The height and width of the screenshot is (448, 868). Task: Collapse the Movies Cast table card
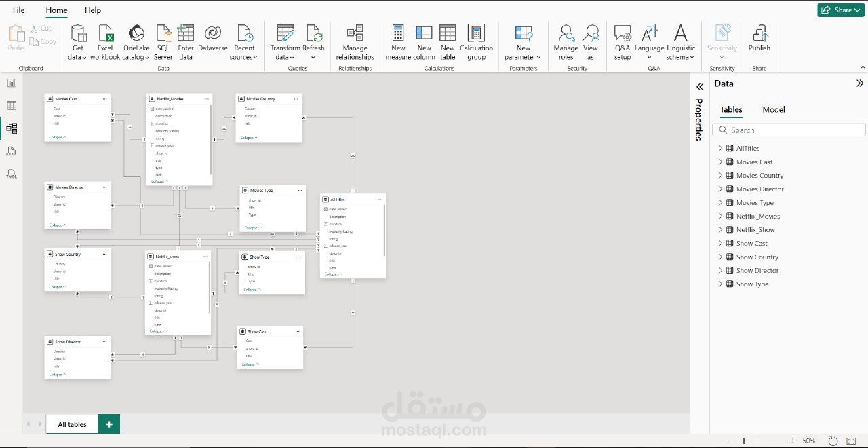coord(57,137)
